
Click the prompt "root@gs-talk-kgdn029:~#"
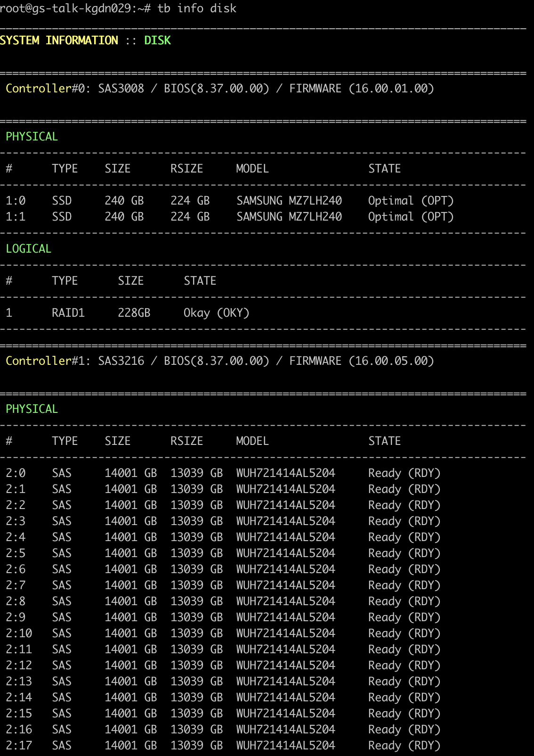[x=75, y=8]
